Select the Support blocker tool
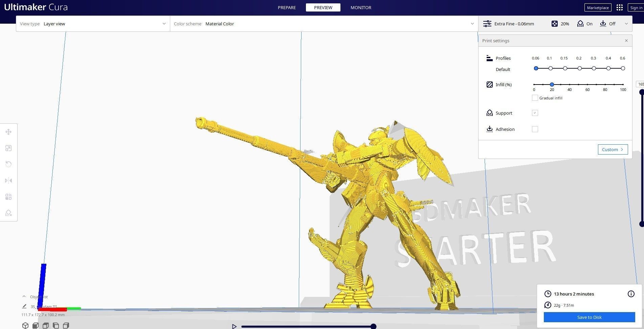 [8, 213]
